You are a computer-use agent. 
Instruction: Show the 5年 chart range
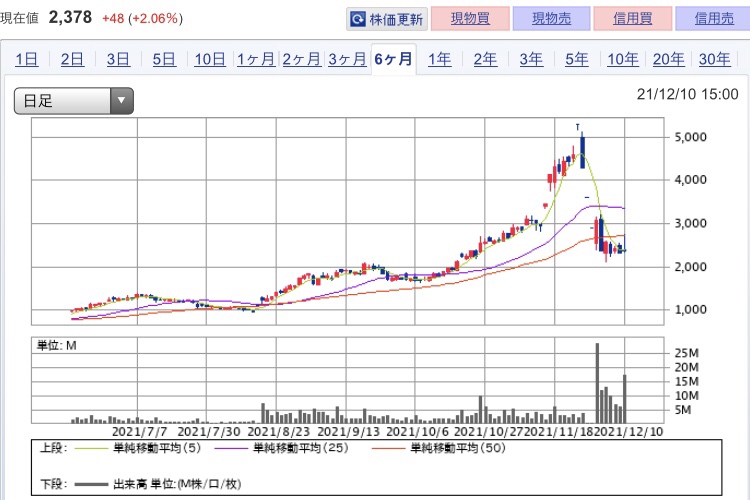click(x=576, y=59)
